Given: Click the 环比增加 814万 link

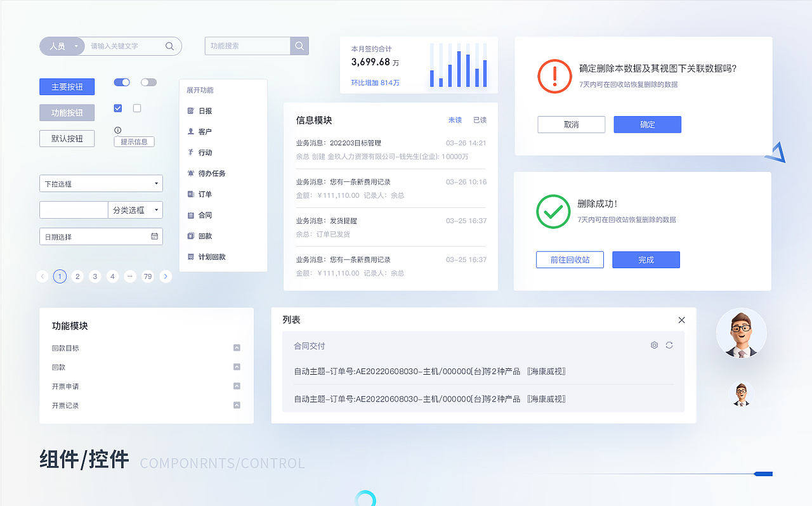Looking at the screenshot, I should (x=376, y=82).
